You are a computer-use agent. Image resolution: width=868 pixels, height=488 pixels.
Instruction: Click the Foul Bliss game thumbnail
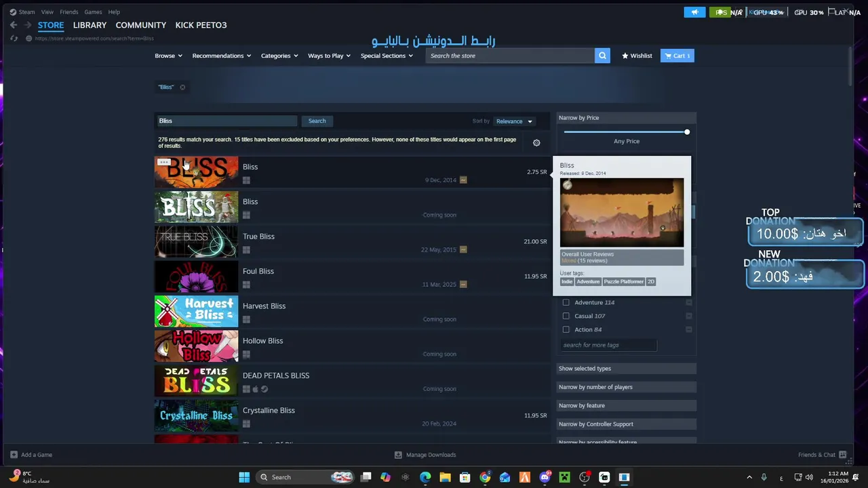[196, 277]
